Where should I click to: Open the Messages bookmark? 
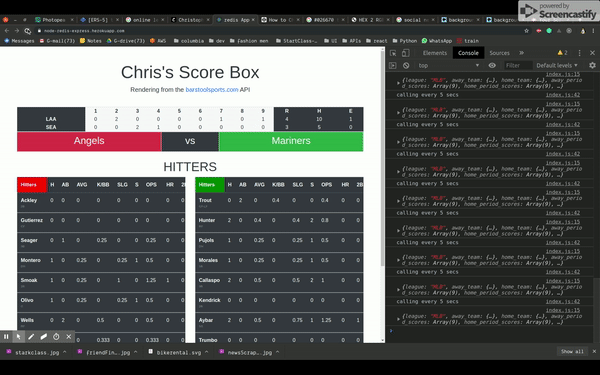(19, 41)
